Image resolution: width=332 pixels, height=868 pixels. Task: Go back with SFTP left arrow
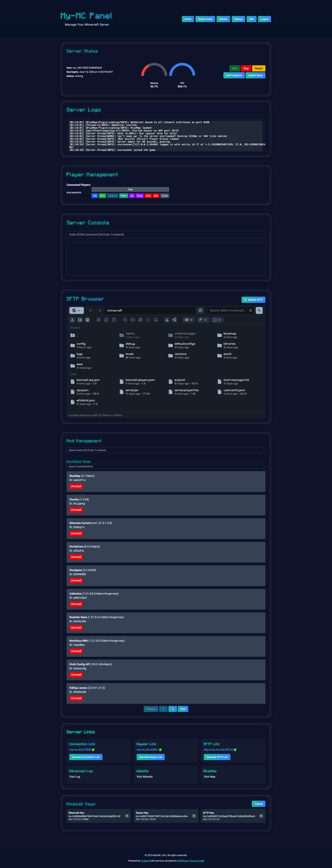91,310
